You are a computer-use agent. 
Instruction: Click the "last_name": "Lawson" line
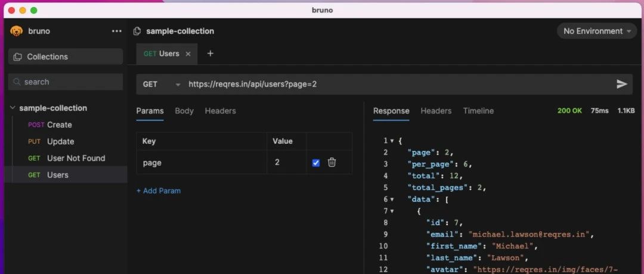pyautogui.click(x=477, y=258)
